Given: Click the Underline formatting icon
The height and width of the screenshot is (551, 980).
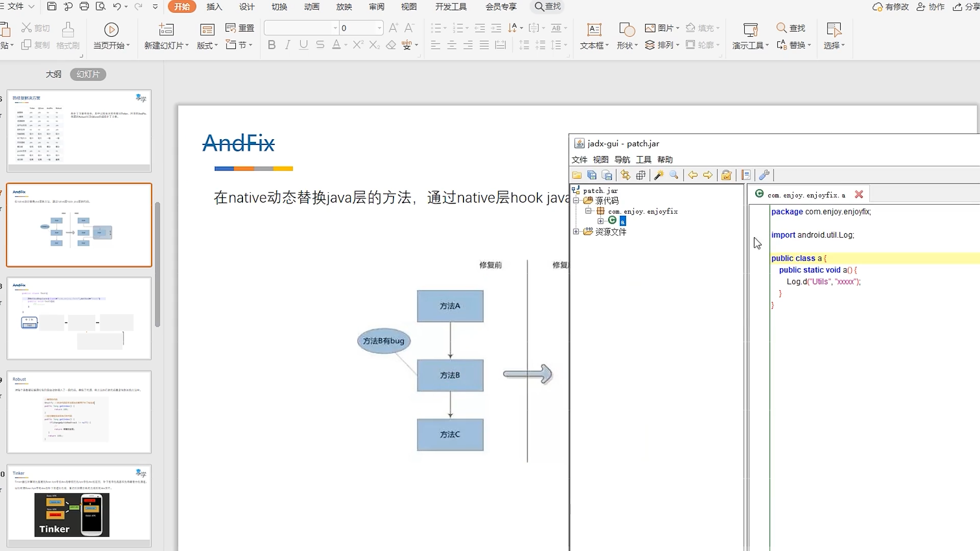Looking at the screenshot, I should coord(304,45).
